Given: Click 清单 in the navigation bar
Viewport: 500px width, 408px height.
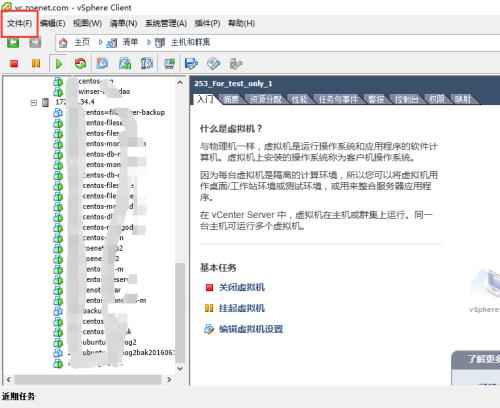Looking at the screenshot, I should [130, 42].
